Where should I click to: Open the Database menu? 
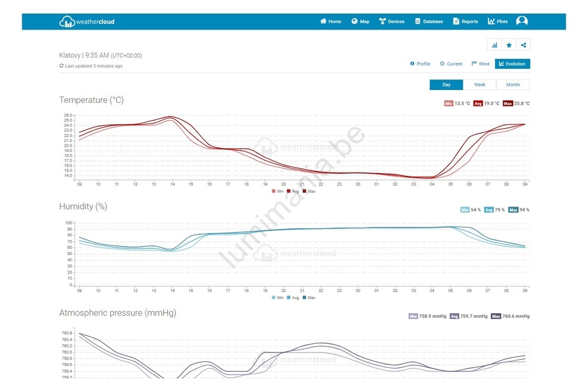coord(429,21)
